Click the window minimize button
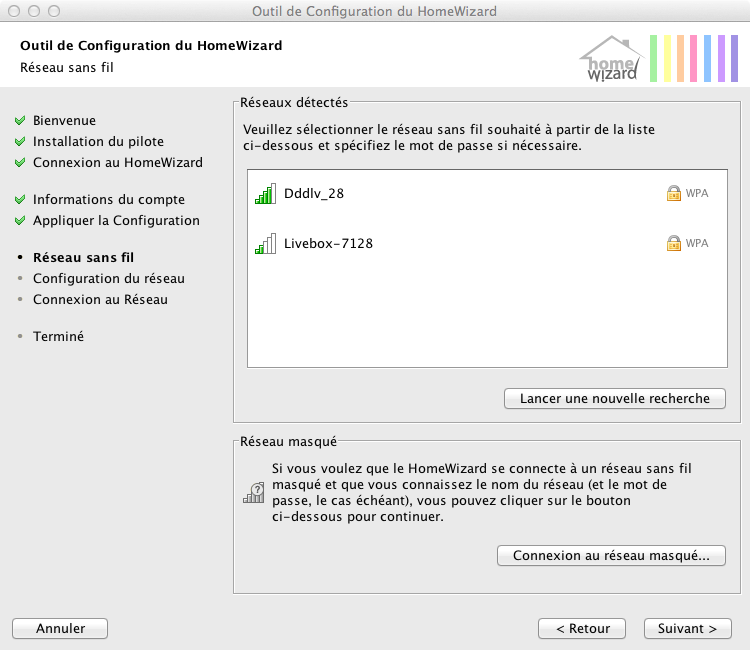 pyautogui.click(x=34, y=11)
